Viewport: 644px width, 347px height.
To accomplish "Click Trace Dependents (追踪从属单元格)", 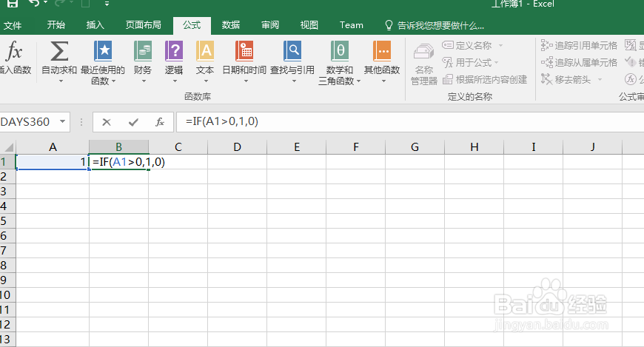I will [x=579, y=62].
